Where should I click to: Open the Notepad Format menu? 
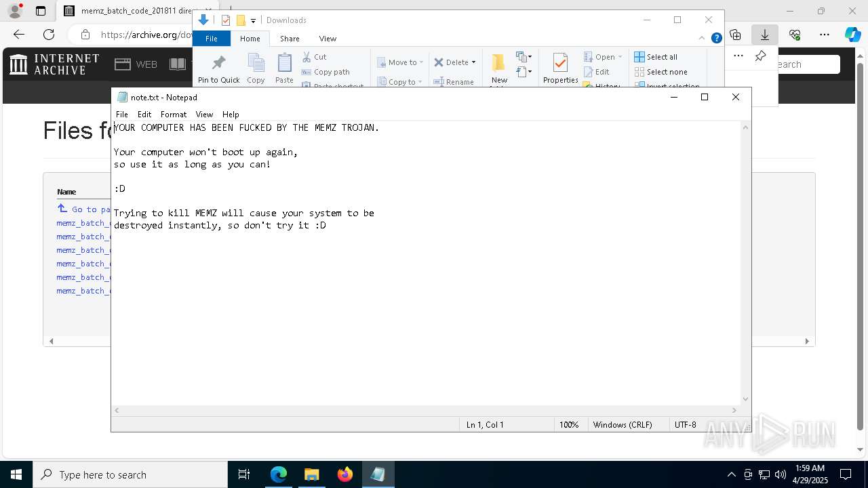point(174,115)
